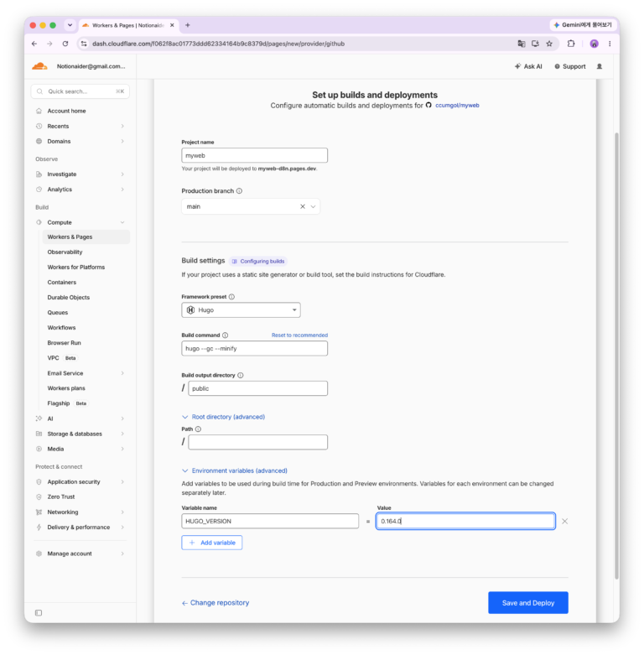Image resolution: width=644 pixels, height=655 pixels.
Task: Click the Build output directory input
Action: point(257,388)
